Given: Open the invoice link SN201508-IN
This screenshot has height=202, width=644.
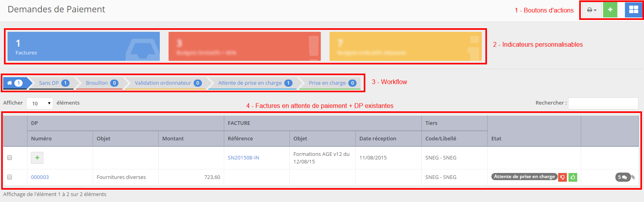Looking at the screenshot, I should coord(243,158).
